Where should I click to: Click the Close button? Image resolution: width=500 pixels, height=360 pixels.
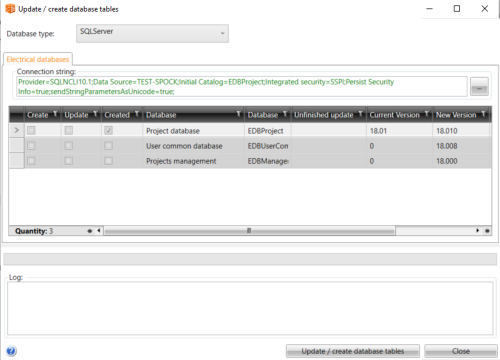461,351
